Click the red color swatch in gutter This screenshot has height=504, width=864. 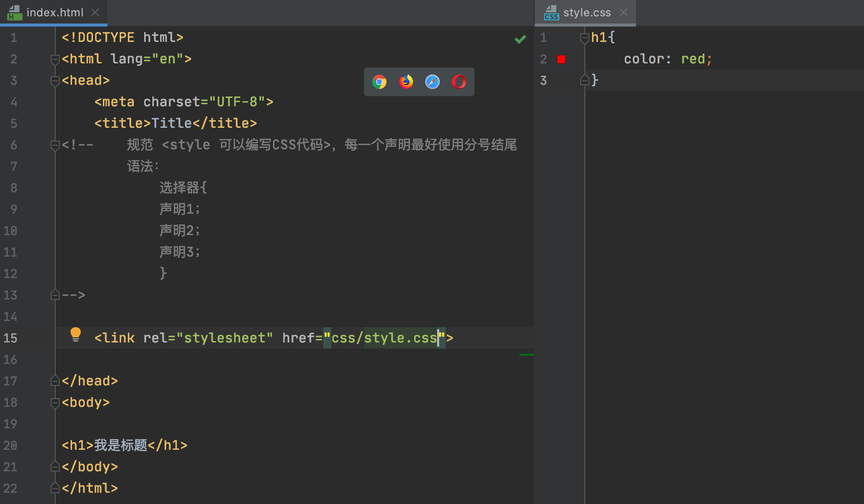pos(561,59)
